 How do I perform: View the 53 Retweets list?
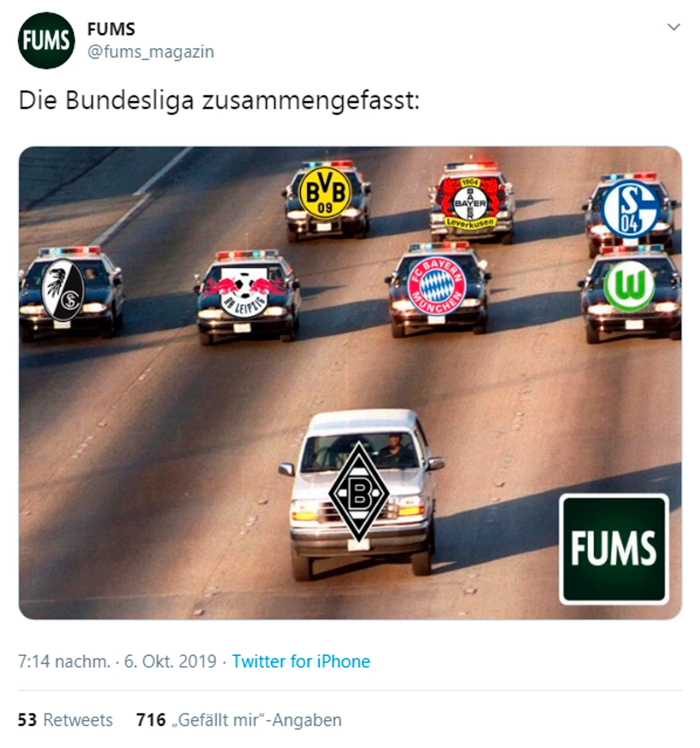(65, 720)
